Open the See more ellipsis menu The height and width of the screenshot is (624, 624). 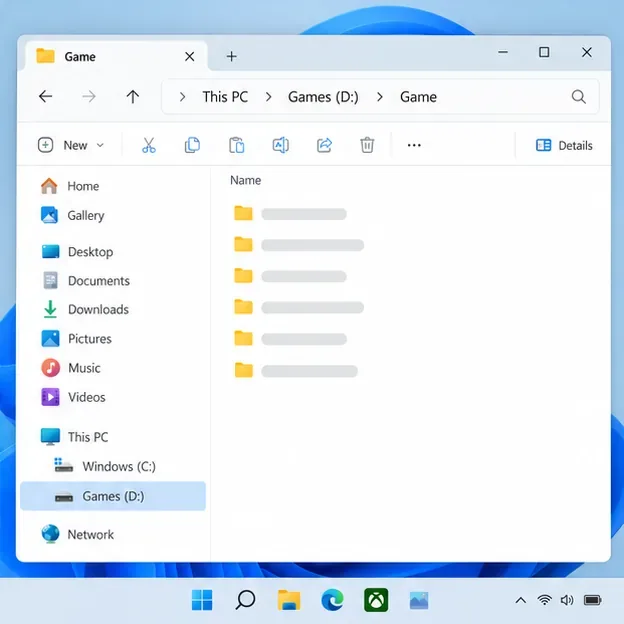(x=414, y=145)
